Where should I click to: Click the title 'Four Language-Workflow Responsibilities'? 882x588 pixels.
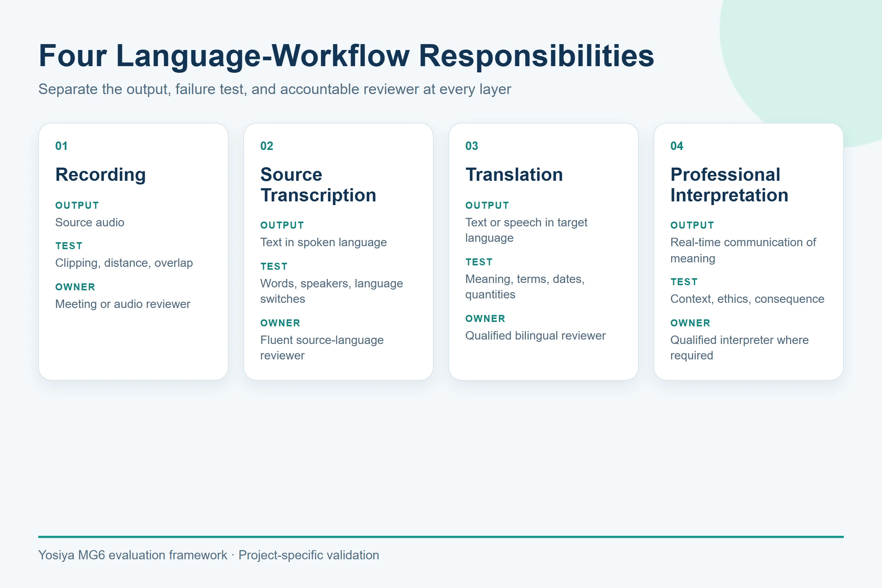click(x=347, y=56)
